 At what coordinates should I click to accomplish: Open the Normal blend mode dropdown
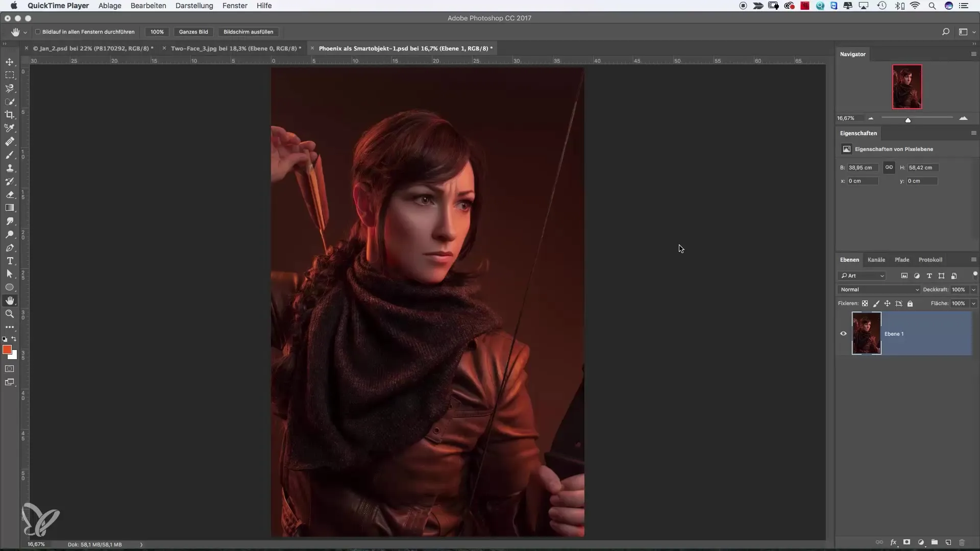coord(879,289)
